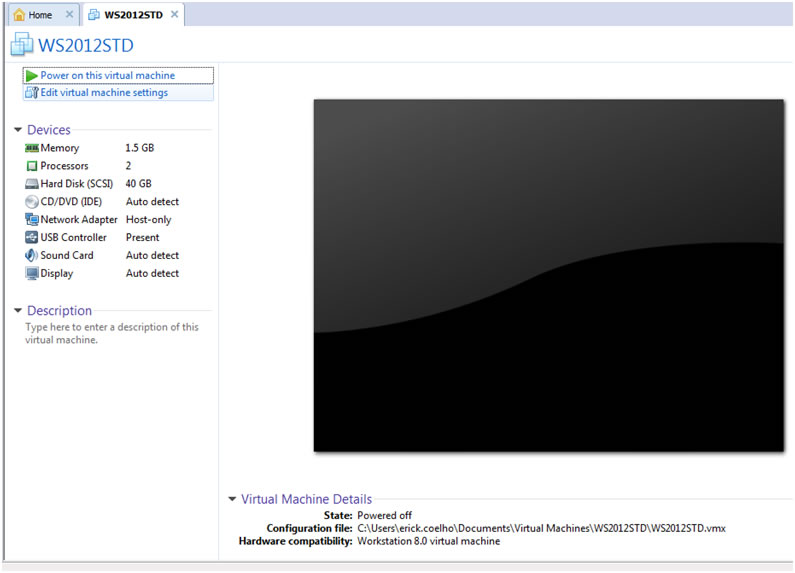Image resolution: width=795 pixels, height=573 pixels.
Task: Click the black VM screen preview
Action: point(548,275)
